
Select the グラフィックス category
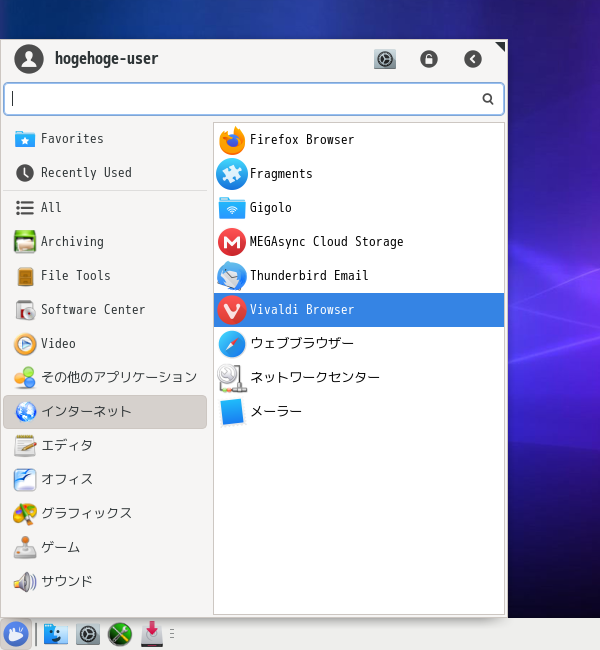click(x=105, y=514)
